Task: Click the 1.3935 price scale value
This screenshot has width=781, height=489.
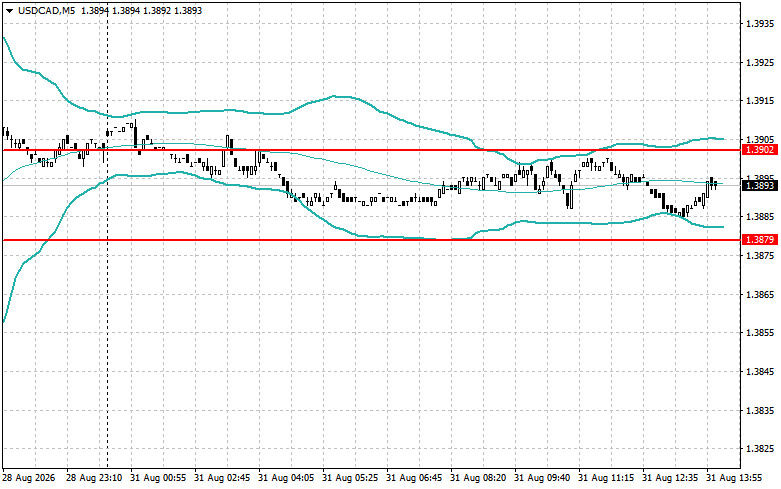Action: pyautogui.click(x=760, y=23)
